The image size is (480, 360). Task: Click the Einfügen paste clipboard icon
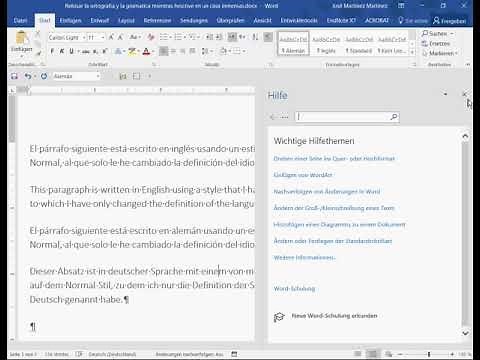(x=22, y=38)
